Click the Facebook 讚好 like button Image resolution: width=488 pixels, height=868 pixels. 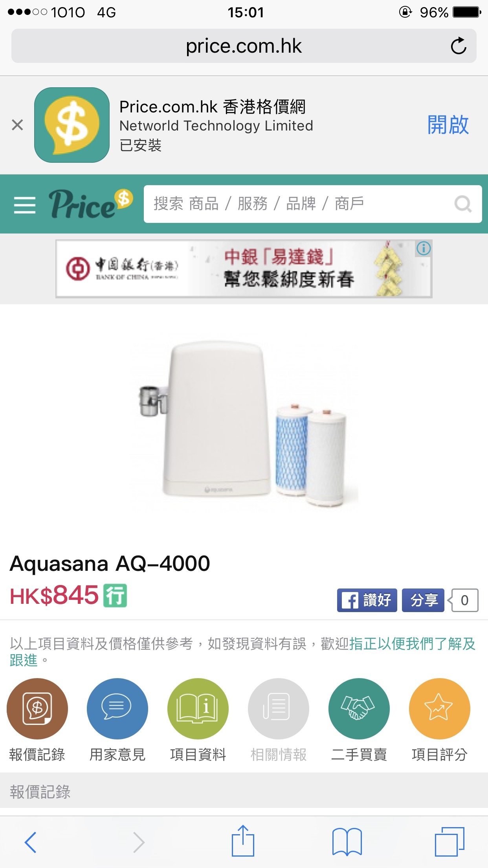point(367,600)
